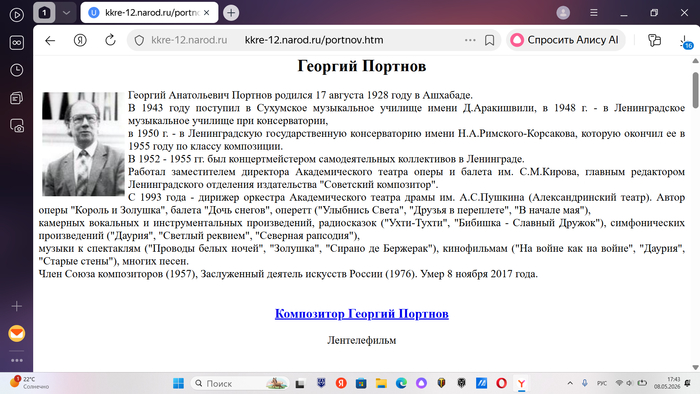Click the Георгий Портнов page heading
Image resolution: width=700 pixels, height=394 pixels.
(362, 66)
